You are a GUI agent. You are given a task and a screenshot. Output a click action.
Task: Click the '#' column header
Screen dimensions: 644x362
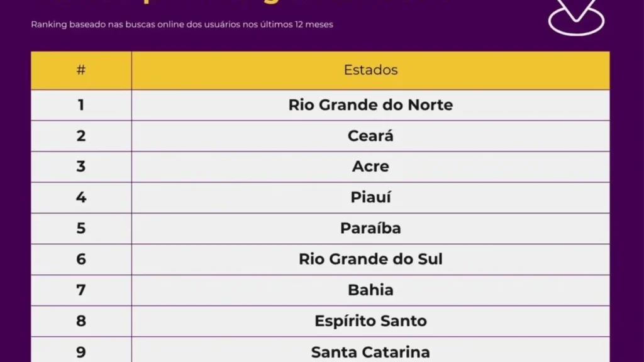point(81,70)
